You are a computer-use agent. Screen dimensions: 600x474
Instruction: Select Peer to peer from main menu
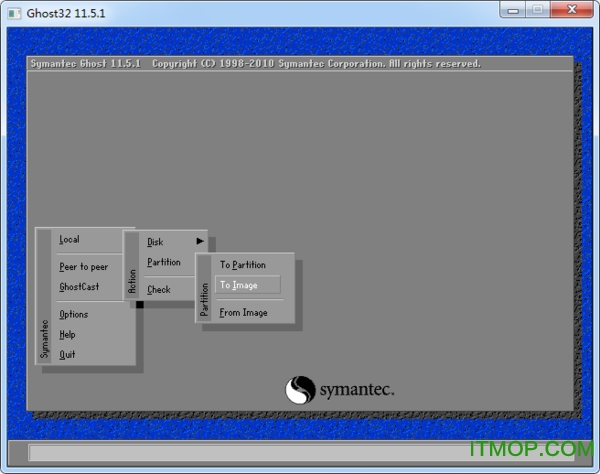tap(84, 267)
